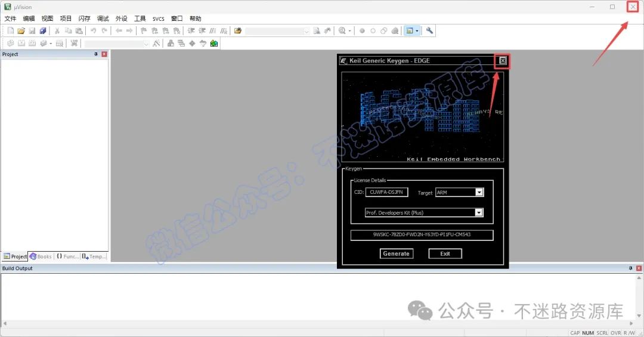Toggle pin on the Build Output panel
Viewport: 644px width, 337px height.
(x=630, y=268)
